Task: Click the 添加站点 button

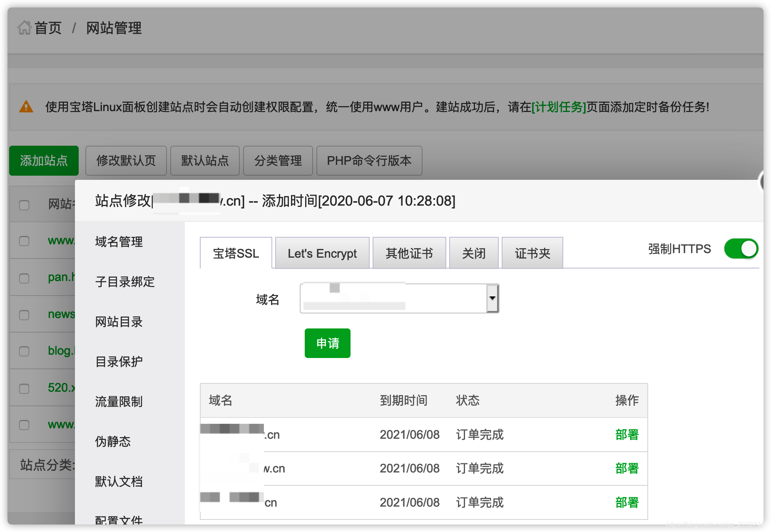Action: pyautogui.click(x=44, y=161)
